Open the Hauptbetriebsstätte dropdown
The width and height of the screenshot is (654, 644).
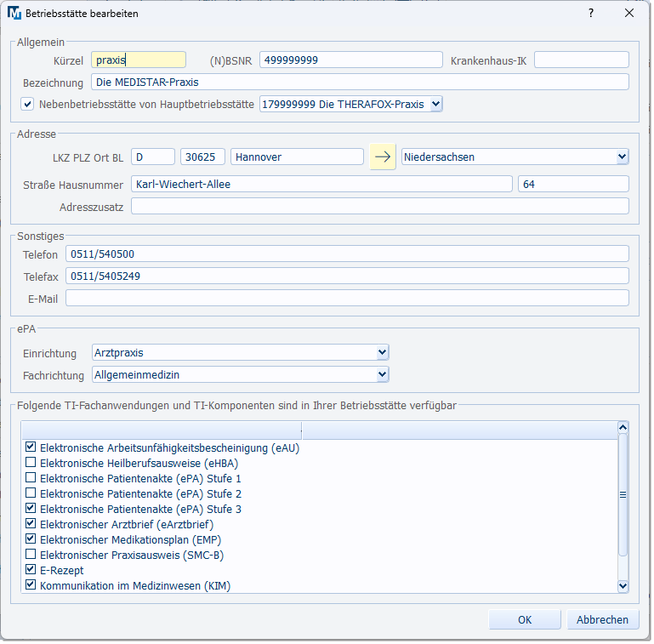pos(435,105)
